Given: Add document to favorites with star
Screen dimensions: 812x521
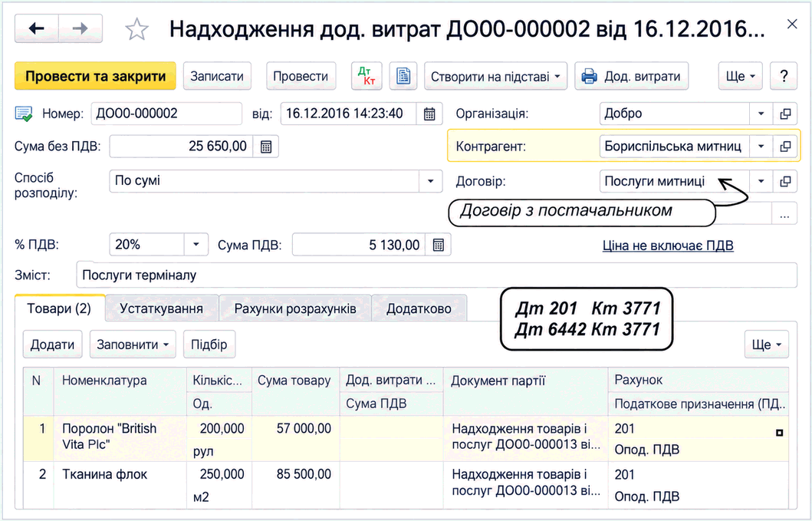Looking at the screenshot, I should 136,29.
